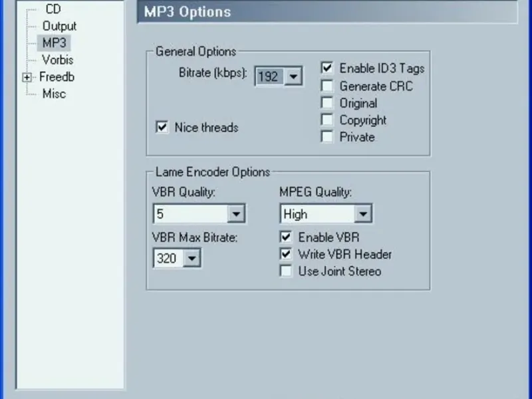
Task: Click the MPEG Quality High field
Action: pyautogui.click(x=318, y=213)
